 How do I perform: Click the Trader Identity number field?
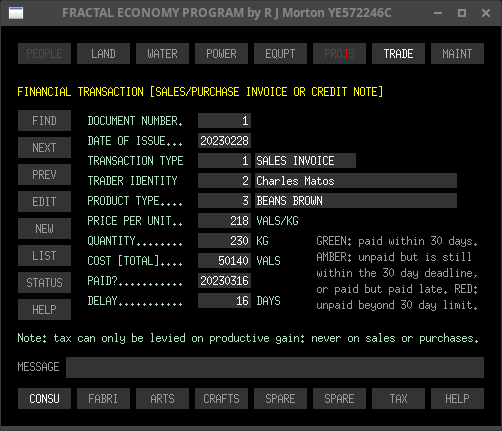224,180
